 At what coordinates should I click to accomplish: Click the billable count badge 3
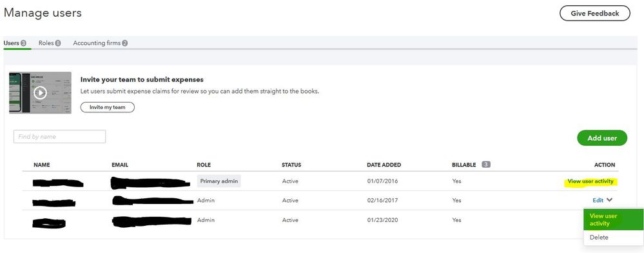(486, 165)
